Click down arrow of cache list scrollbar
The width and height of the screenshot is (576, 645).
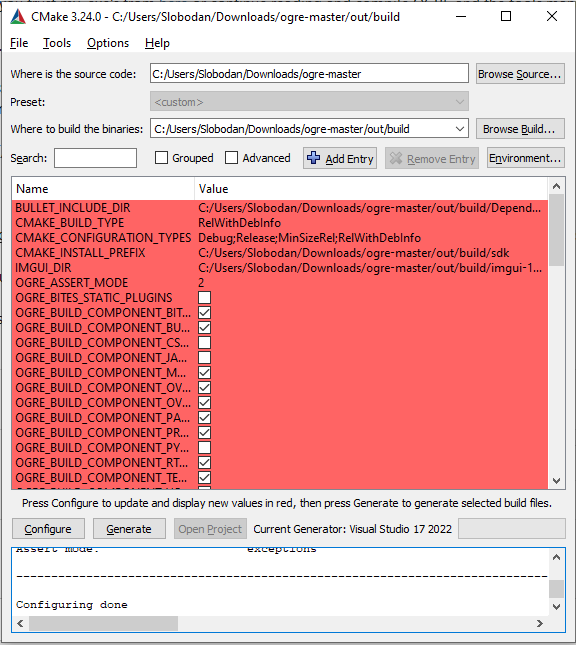(x=557, y=481)
